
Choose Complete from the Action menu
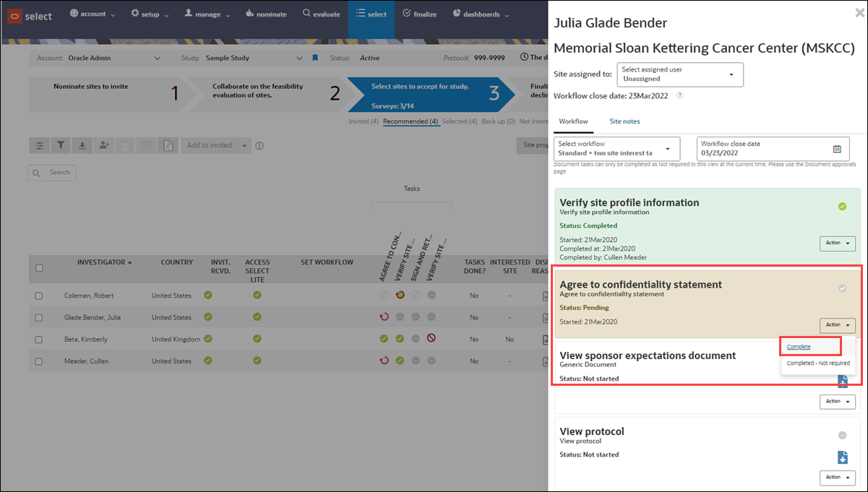click(x=799, y=347)
